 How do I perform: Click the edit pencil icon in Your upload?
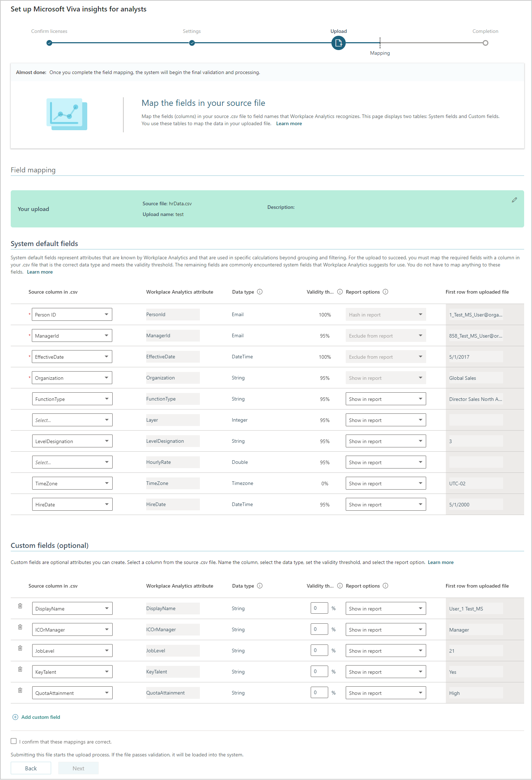pos(514,200)
